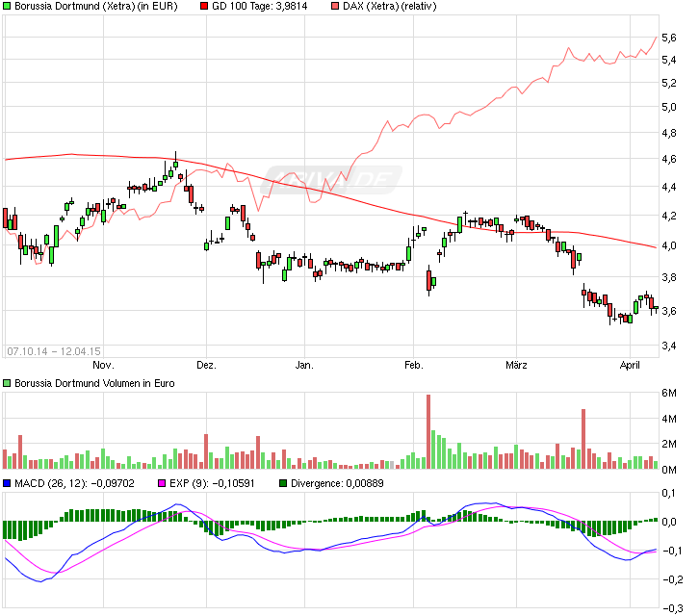The width and height of the screenshot is (699, 616).
Task: Click the 5,2 price axis value
Action: click(x=669, y=83)
